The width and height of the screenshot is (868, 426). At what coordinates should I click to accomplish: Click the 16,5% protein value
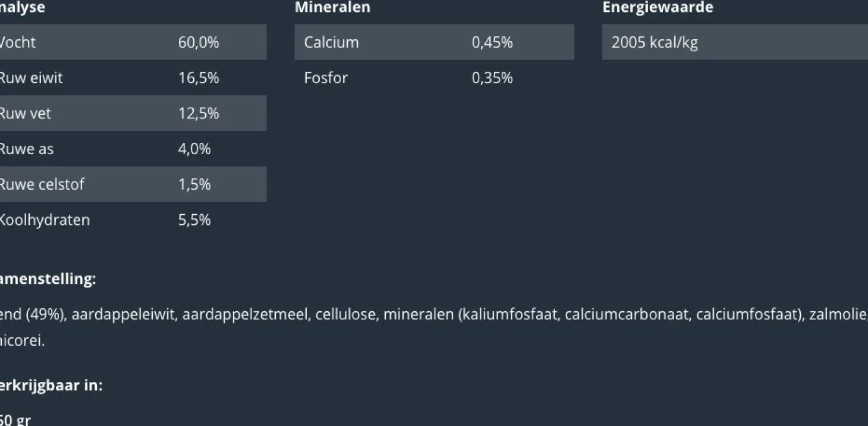click(199, 78)
